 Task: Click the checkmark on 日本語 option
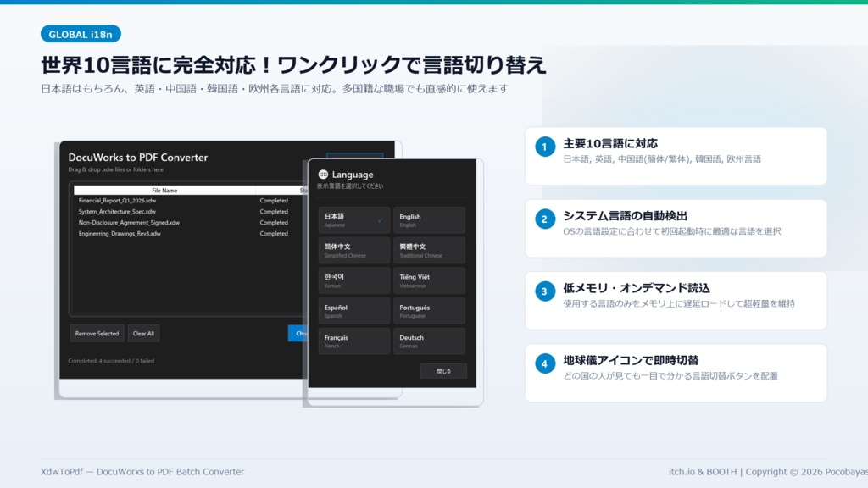pyautogui.click(x=380, y=220)
